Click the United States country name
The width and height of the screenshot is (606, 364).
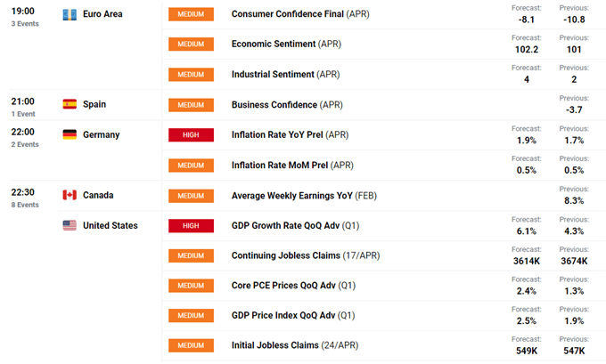pyautogui.click(x=111, y=225)
